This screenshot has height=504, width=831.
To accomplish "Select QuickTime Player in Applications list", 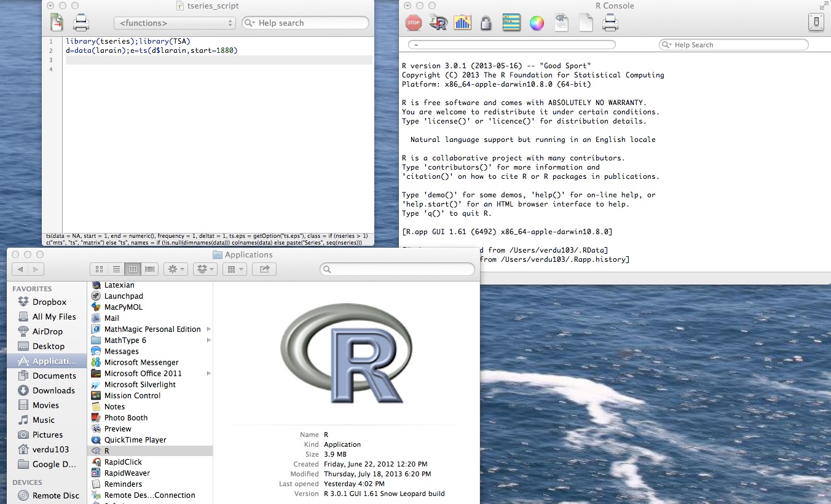I will point(151,440).
